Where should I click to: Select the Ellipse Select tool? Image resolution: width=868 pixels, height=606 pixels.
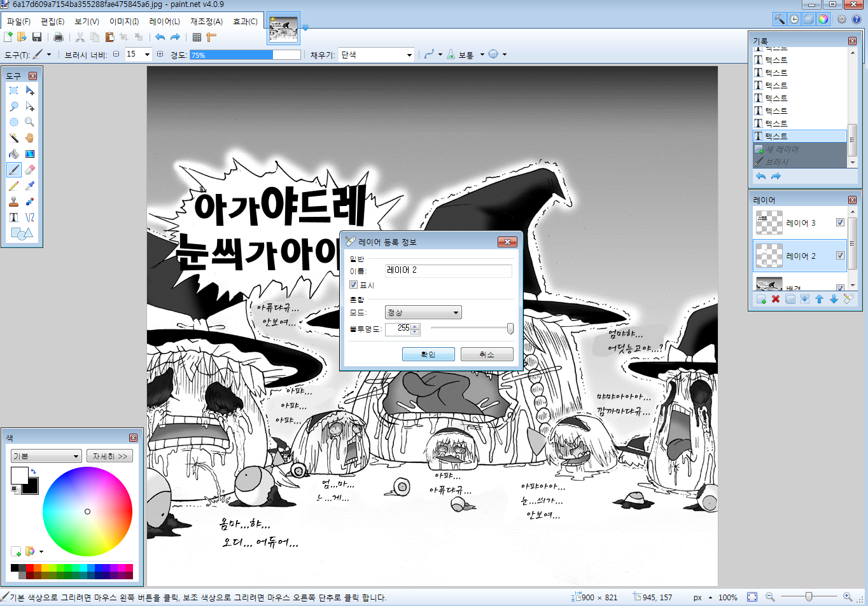click(x=13, y=122)
